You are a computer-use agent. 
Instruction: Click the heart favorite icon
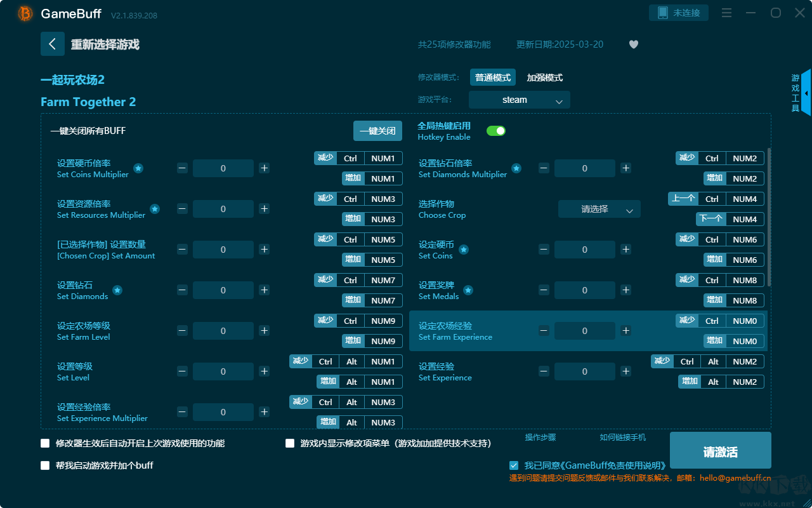[x=633, y=44]
